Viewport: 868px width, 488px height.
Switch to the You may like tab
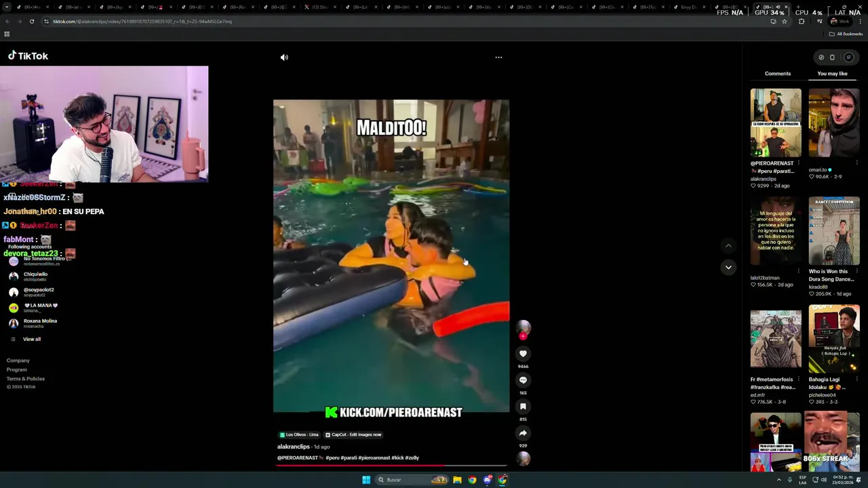click(x=832, y=73)
